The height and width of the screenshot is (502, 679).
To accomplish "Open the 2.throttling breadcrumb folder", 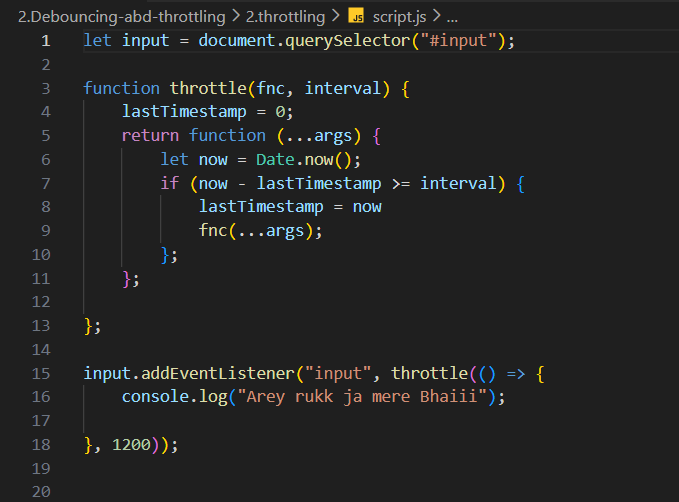I will [x=285, y=17].
